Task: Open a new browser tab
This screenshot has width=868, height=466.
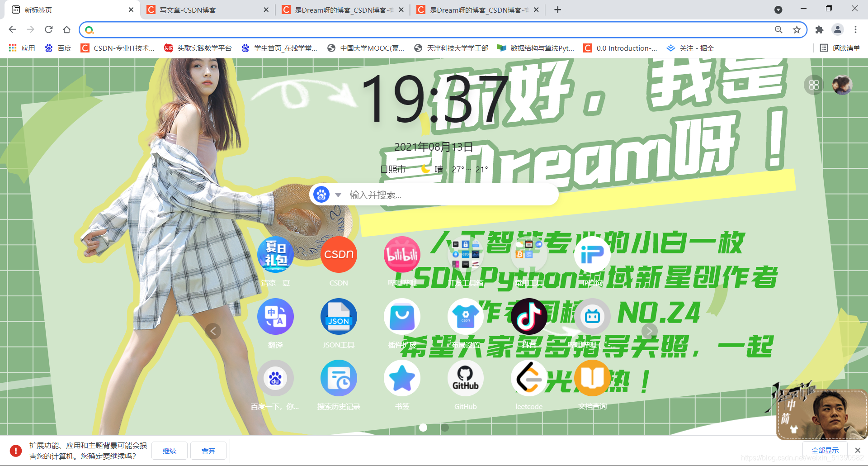Action: click(x=558, y=10)
